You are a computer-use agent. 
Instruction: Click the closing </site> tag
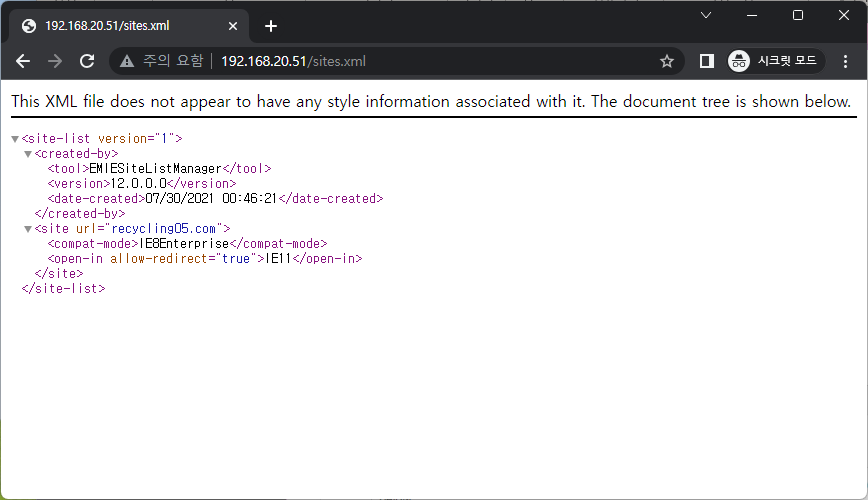pyautogui.click(x=59, y=274)
